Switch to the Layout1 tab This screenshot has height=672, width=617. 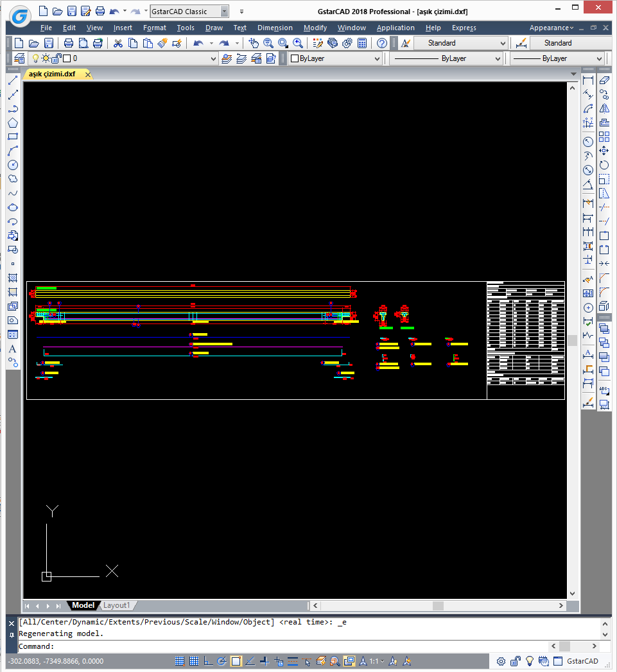116,605
